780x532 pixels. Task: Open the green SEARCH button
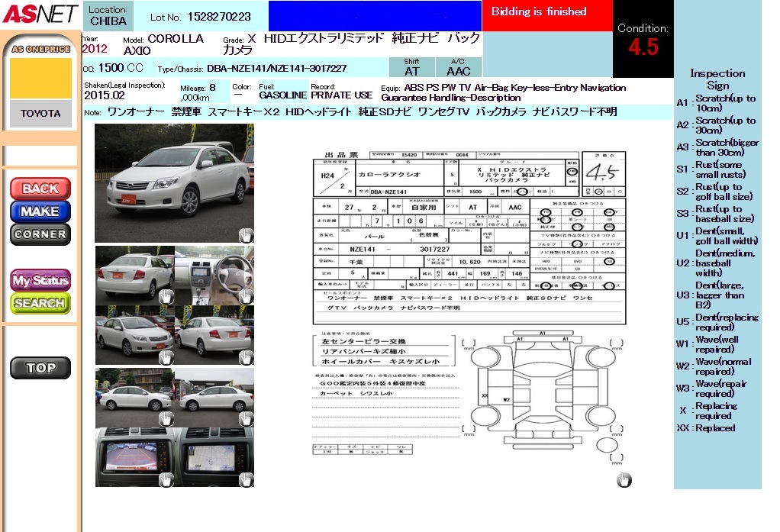40,303
